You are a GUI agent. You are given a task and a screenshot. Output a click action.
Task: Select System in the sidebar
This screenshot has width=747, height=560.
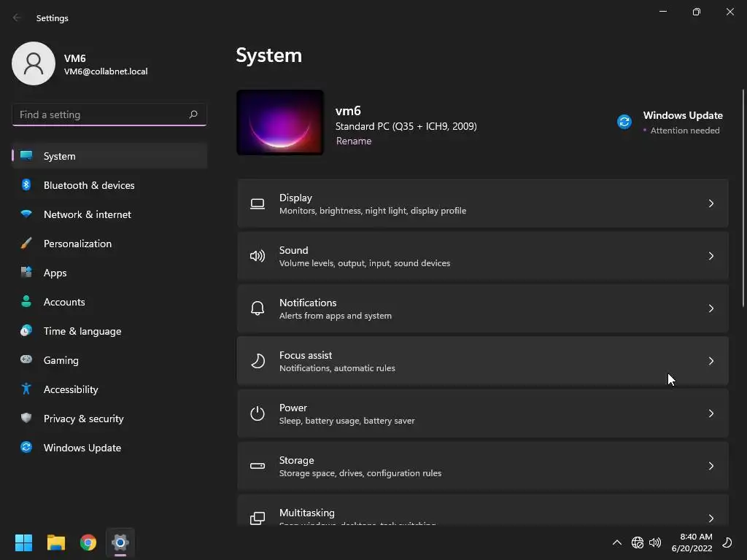[x=109, y=156]
